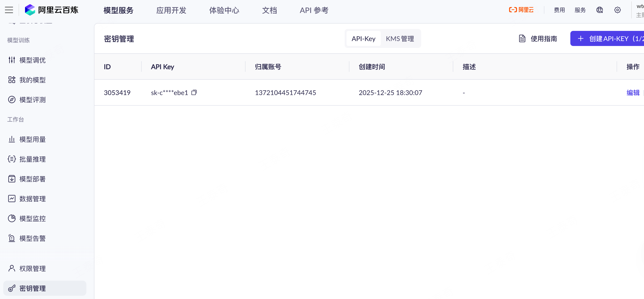This screenshot has width=644, height=299.
Task: Open 模型调优 from the sidebar
Action: tap(32, 60)
